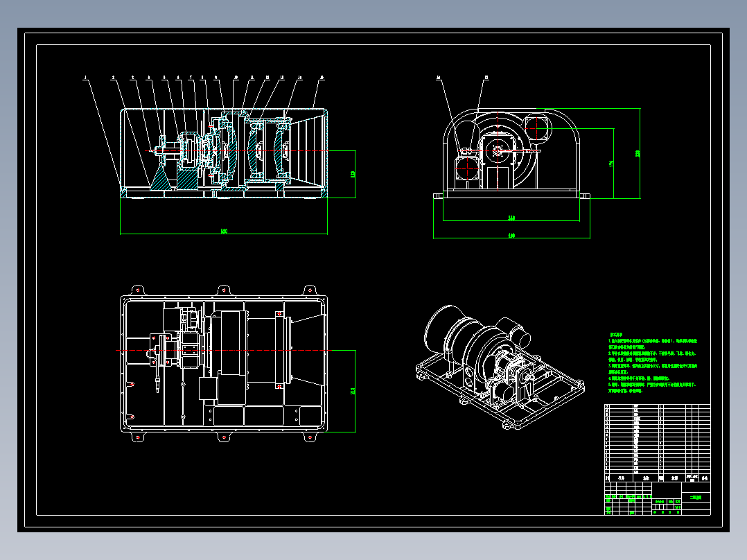This screenshot has width=747, height=560.
Task: Click the hatched sectional view of the assembly
Action: pos(223,152)
